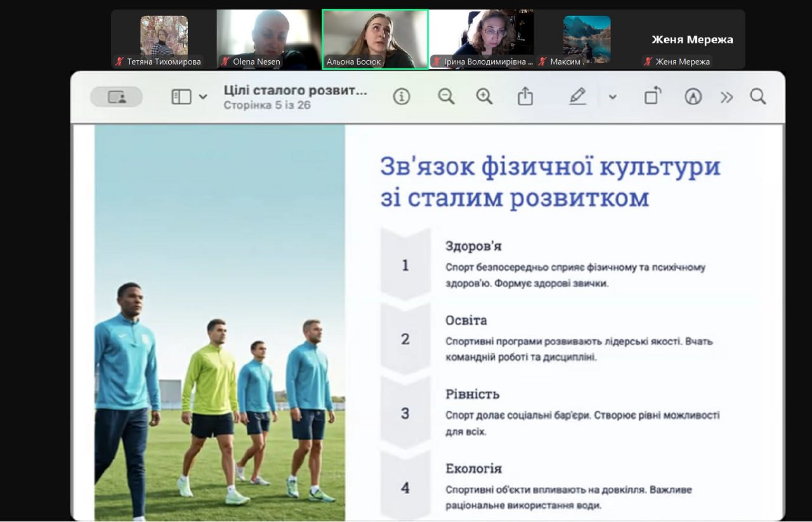Toggle the sidebar view button
Image resolution: width=812 pixels, height=522 pixels.
[x=181, y=97]
